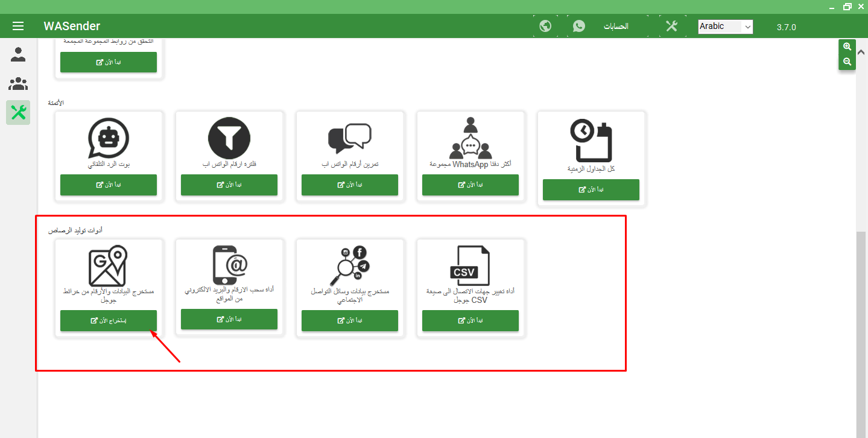This screenshot has width=868, height=438.
Task: Start the Google Maps data extractor button
Action: point(109,320)
